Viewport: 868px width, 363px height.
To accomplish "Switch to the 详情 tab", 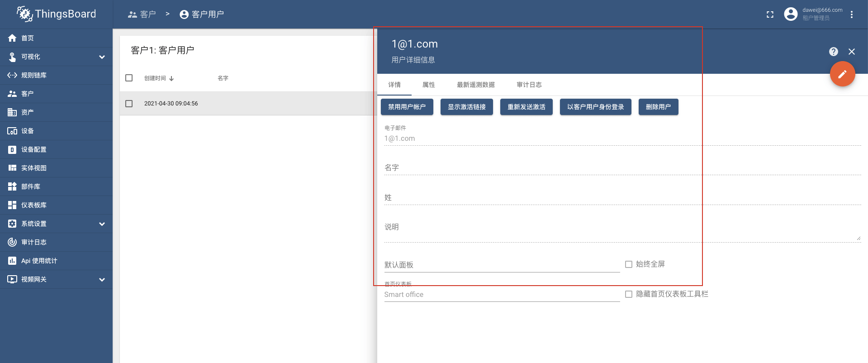I will pos(394,85).
